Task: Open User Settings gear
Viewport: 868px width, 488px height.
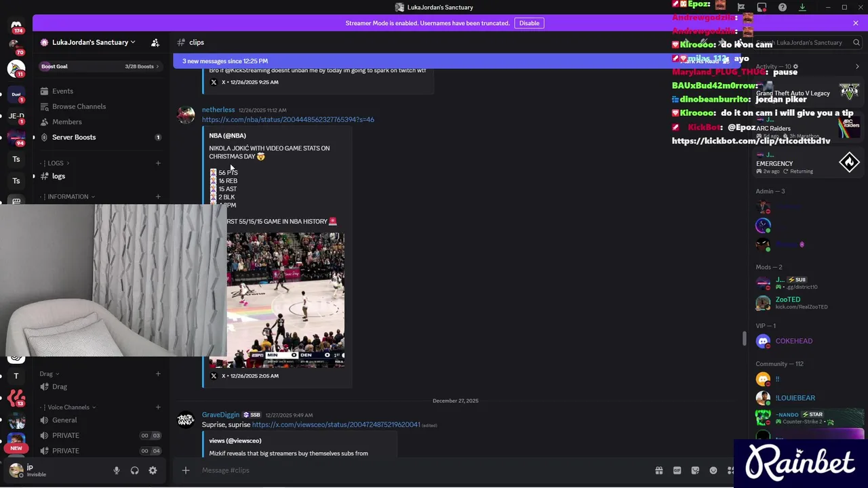Action: click(153, 470)
